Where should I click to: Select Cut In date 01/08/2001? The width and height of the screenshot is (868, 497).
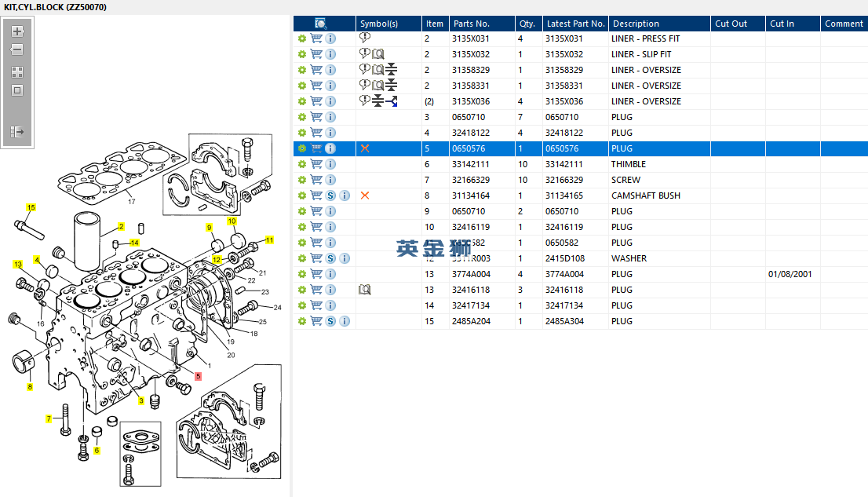(x=790, y=274)
